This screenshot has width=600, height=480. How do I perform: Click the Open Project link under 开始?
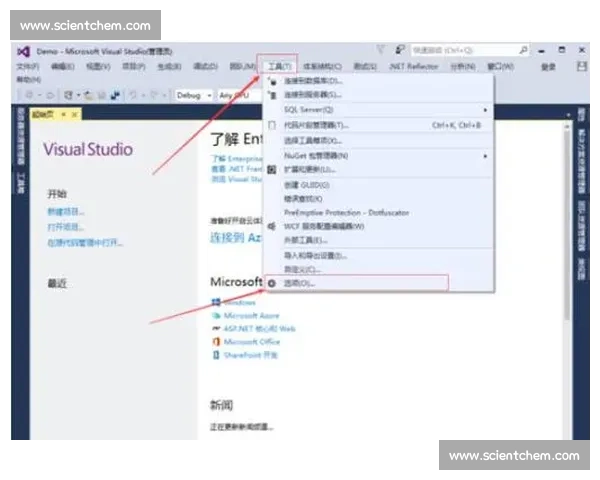point(65,227)
